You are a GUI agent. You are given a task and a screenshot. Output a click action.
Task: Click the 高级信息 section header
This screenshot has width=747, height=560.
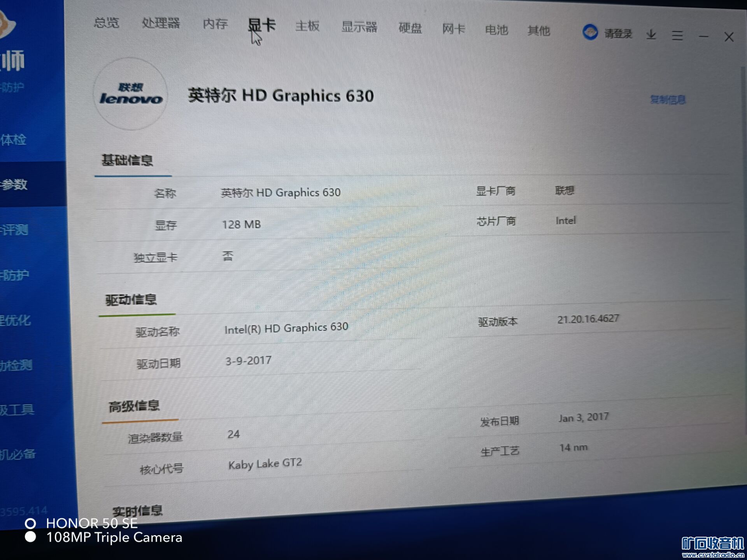(x=134, y=406)
